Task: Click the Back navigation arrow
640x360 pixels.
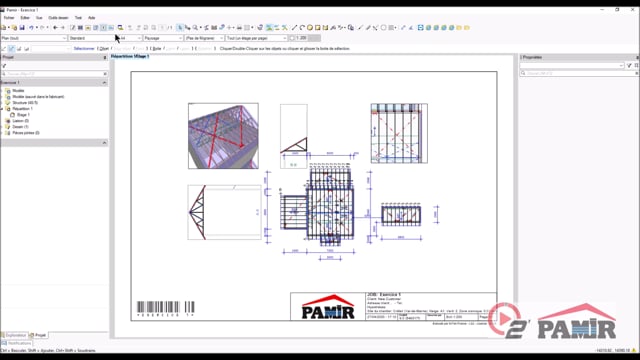Action: [x=55, y=28]
